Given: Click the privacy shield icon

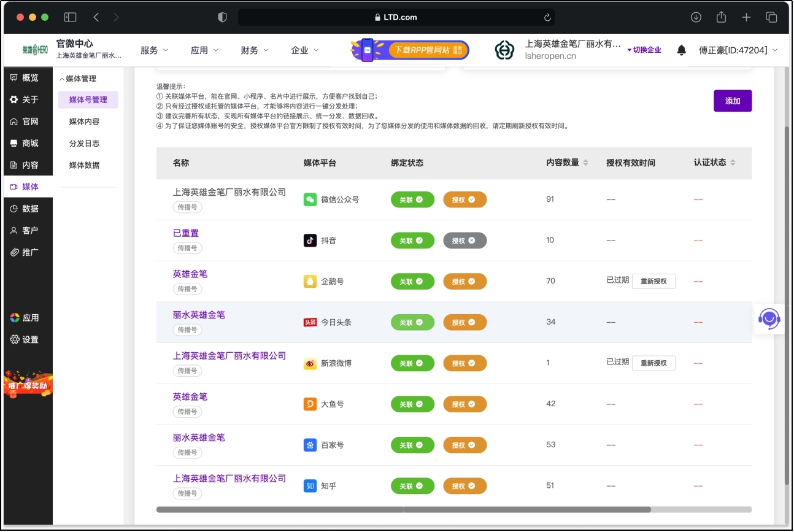Looking at the screenshot, I should pyautogui.click(x=222, y=17).
